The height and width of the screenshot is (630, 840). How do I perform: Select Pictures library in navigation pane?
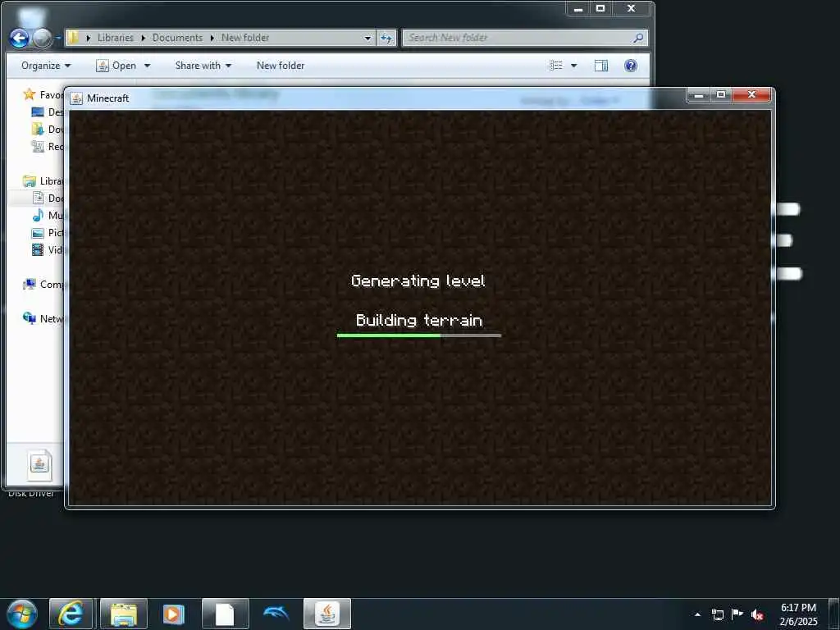[48, 232]
